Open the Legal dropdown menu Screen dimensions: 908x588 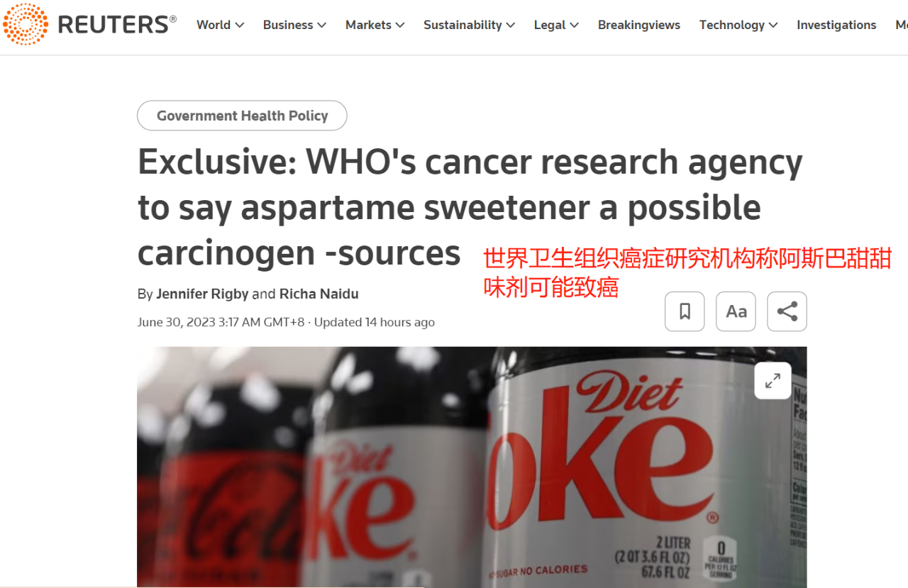[x=556, y=25]
